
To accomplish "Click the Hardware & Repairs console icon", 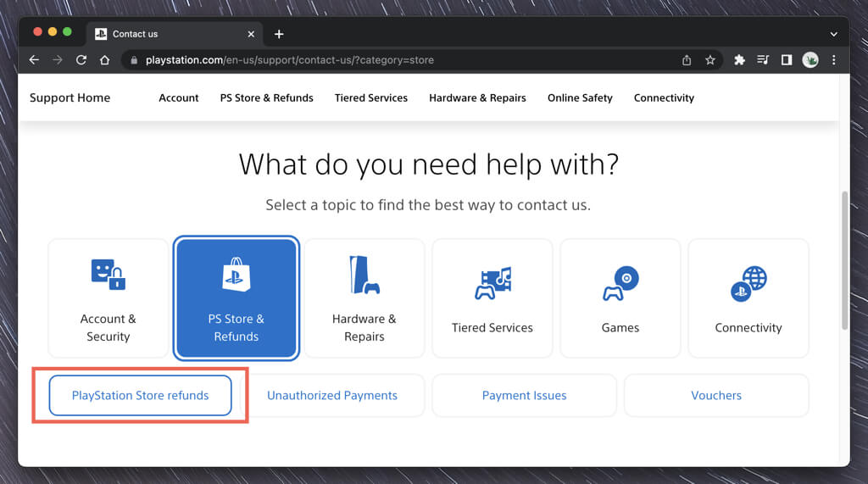I will coord(364,275).
